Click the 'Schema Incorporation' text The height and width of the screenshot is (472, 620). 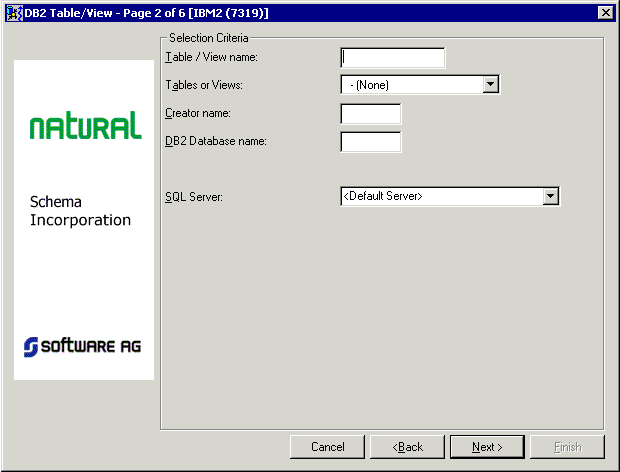click(x=80, y=210)
